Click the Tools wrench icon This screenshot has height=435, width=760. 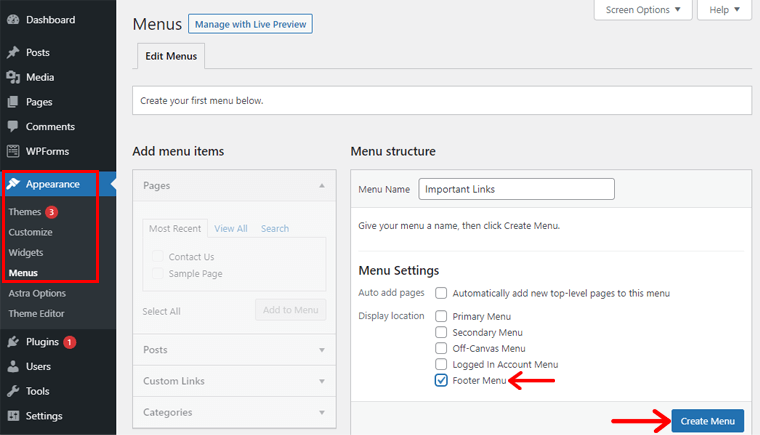(13, 391)
